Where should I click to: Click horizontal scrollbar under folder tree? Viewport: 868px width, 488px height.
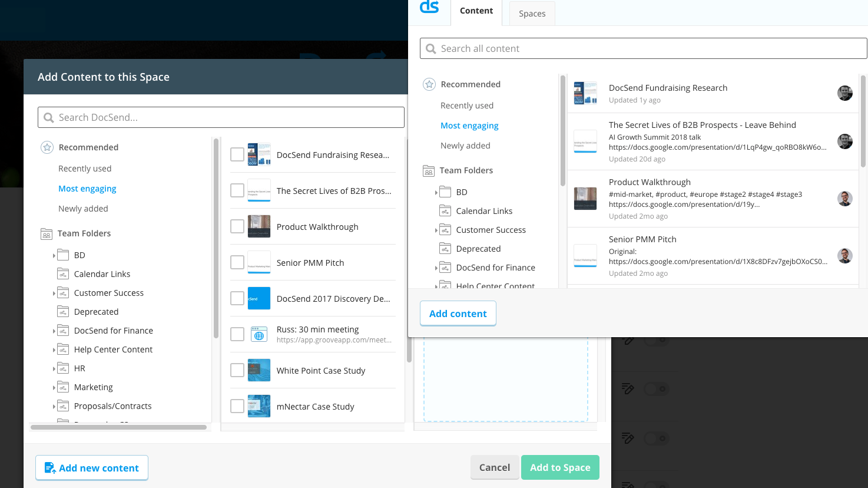click(x=118, y=427)
